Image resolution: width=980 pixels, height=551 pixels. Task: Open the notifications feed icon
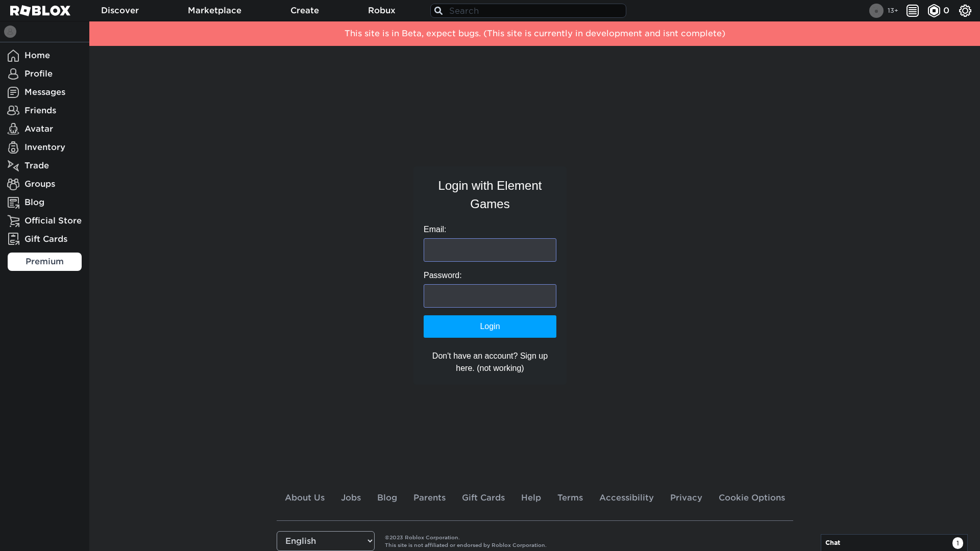[913, 11]
